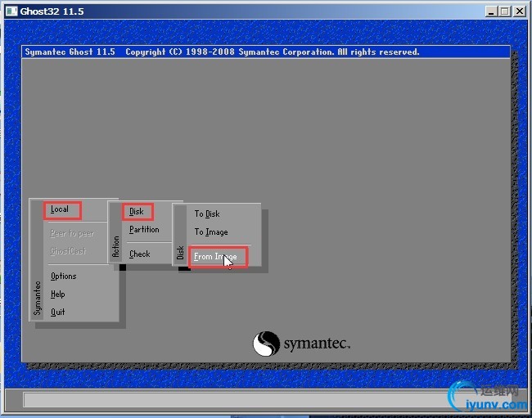Open the Help menu entry
Screen dimensions: 532x418
click(57, 294)
